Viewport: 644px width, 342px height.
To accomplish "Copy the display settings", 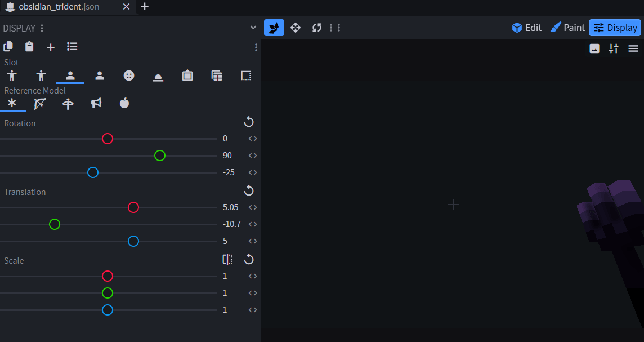I will 8,46.
